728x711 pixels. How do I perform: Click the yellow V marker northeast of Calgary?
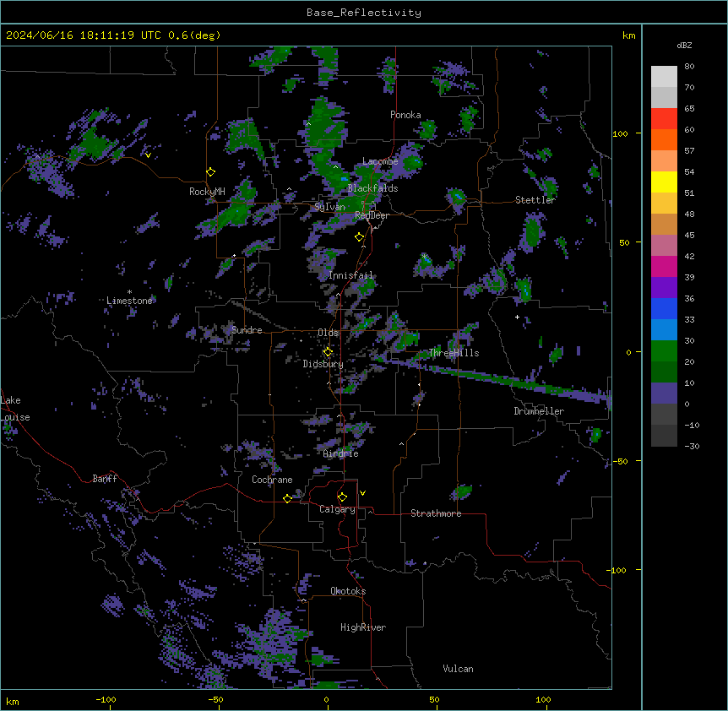[362, 493]
